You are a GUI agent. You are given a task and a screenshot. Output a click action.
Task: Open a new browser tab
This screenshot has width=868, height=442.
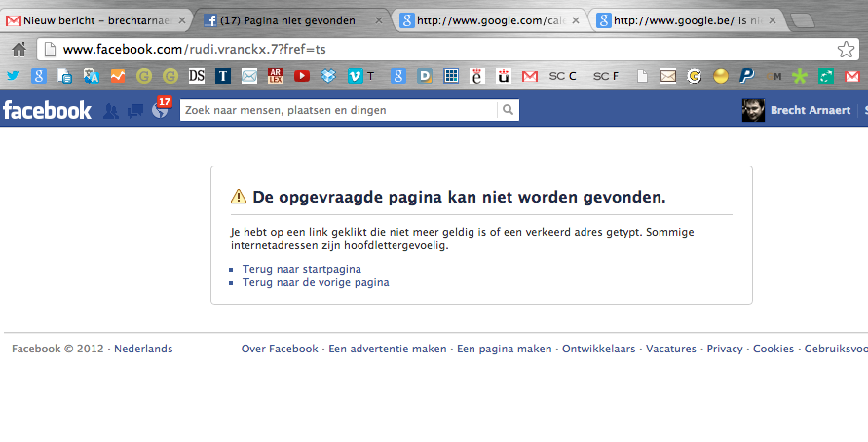(x=802, y=21)
